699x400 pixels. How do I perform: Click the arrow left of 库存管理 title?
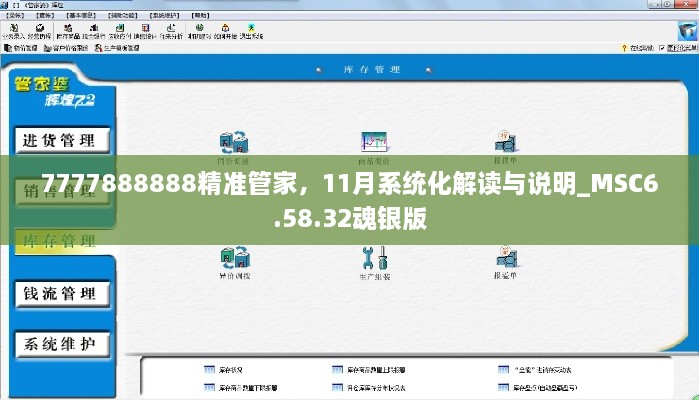319,70
